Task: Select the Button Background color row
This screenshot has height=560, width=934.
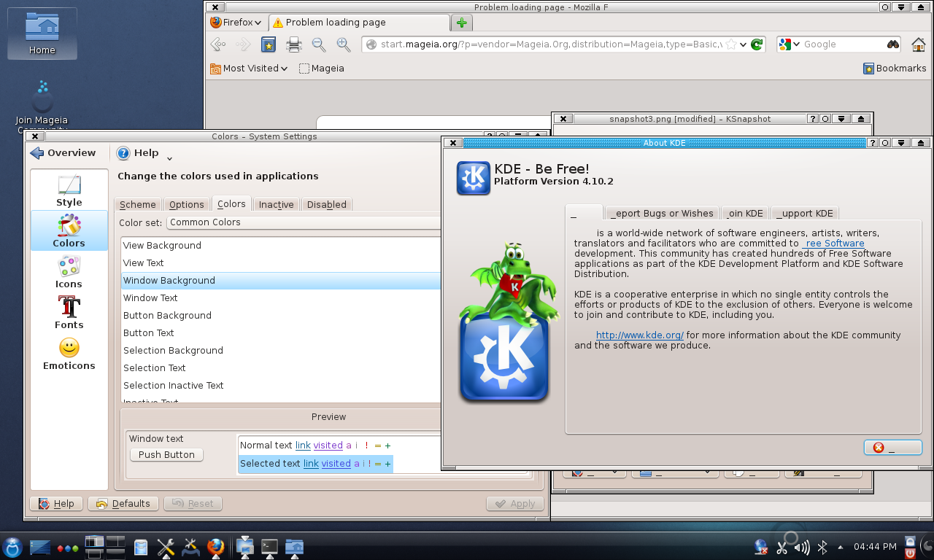Action: coord(281,316)
